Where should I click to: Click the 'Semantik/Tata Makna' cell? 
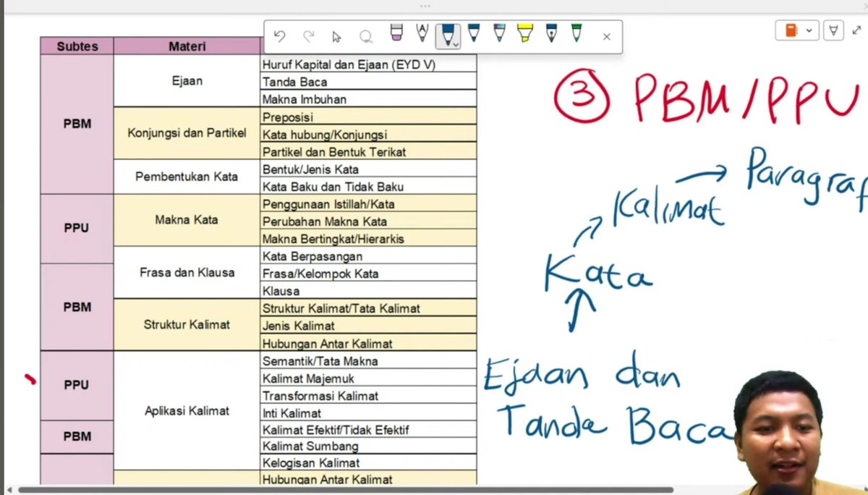tap(368, 360)
